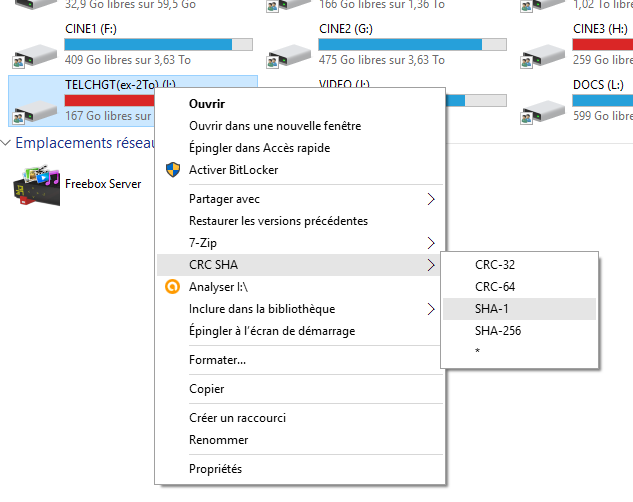Open the Freebox Server network icon

37,185
